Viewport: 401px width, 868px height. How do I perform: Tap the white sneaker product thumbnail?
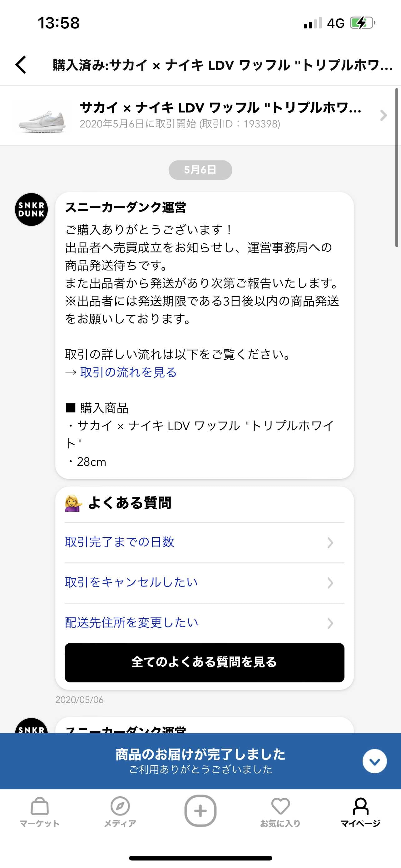(x=42, y=116)
